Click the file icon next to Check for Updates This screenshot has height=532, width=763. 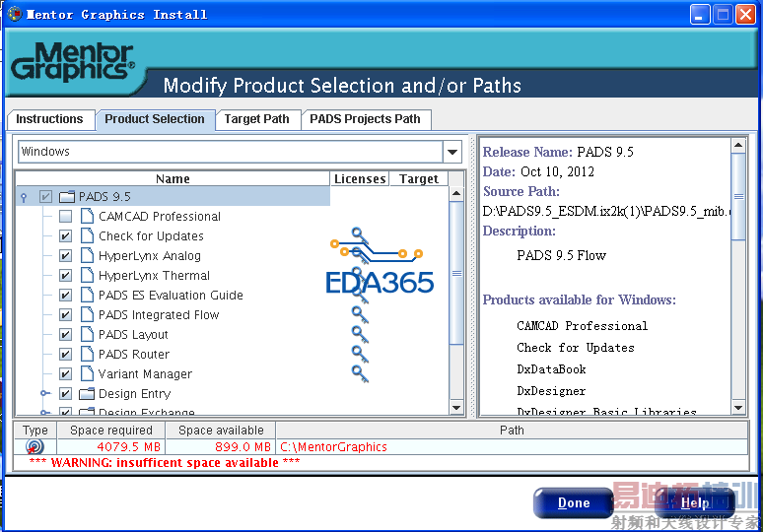[x=87, y=235]
